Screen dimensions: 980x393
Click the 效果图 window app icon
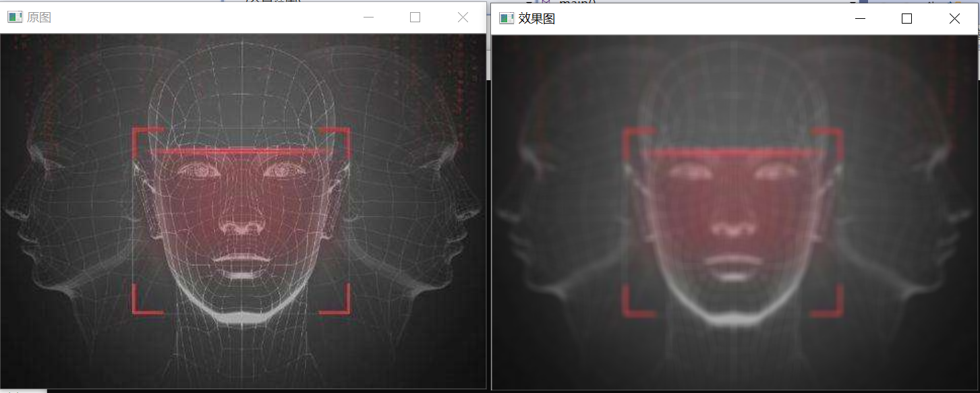coord(507,18)
